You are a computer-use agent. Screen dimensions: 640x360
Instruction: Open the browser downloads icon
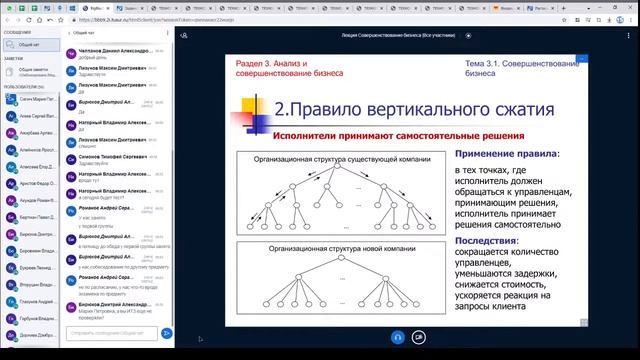click(x=609, y=20)
